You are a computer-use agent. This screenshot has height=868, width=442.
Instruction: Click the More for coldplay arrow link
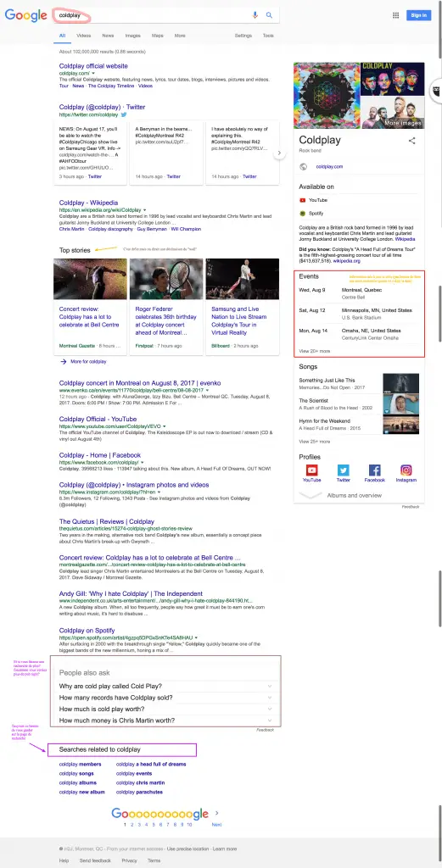84,361
